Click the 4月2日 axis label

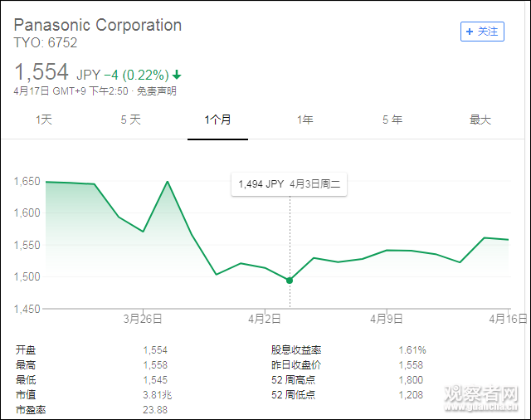tap(265, 319)
